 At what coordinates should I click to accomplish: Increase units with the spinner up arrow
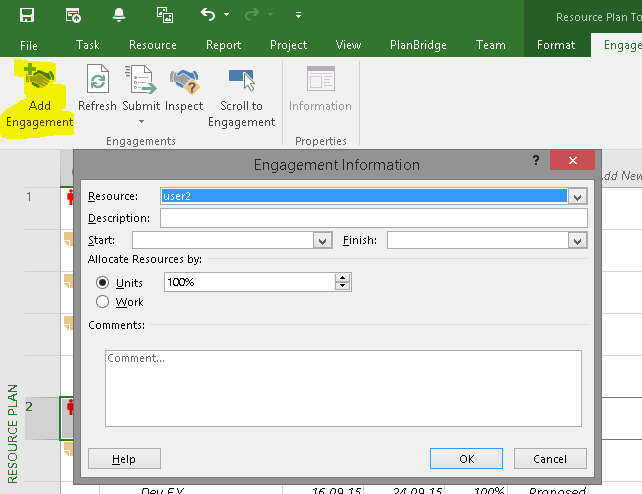(x=343, y=278)
